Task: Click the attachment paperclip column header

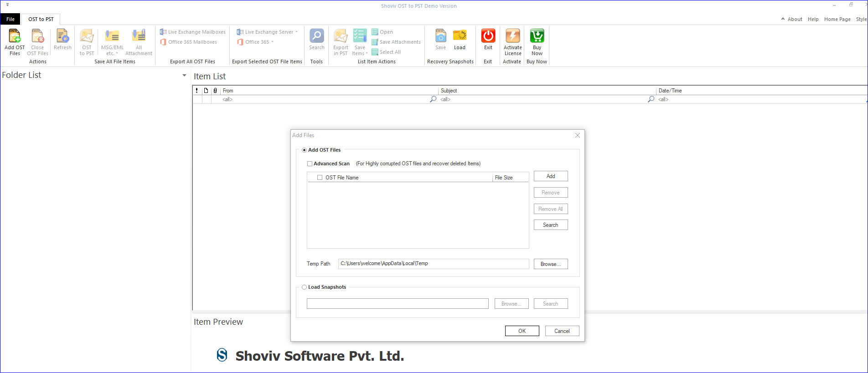Action: 215,91
